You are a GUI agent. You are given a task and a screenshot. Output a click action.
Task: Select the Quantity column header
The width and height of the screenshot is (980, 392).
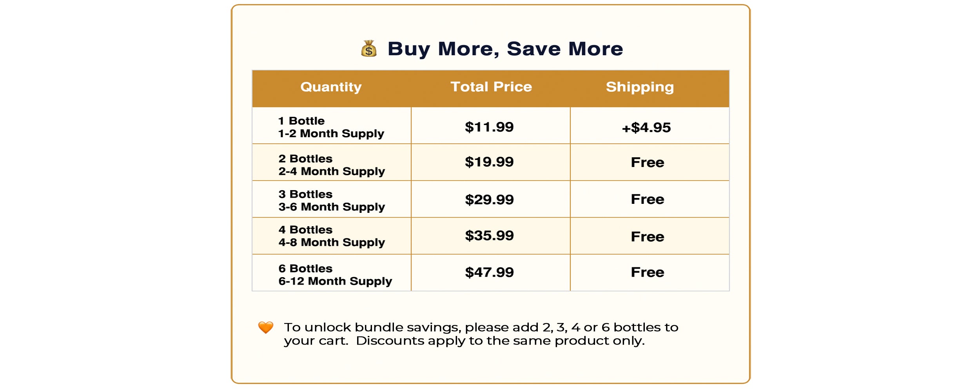coord(331,87)
